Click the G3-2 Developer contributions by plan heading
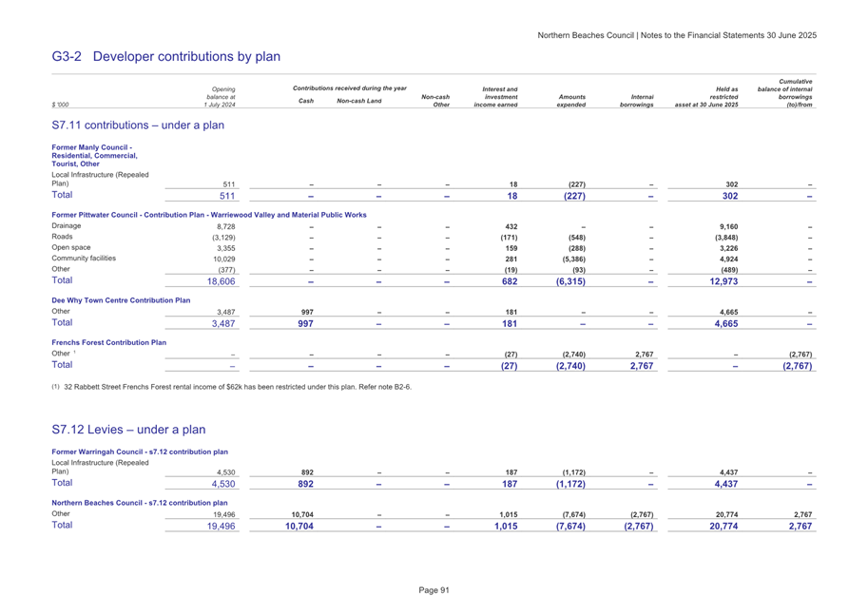This screenshot has height=615, width=868. [x=166, y=57]
